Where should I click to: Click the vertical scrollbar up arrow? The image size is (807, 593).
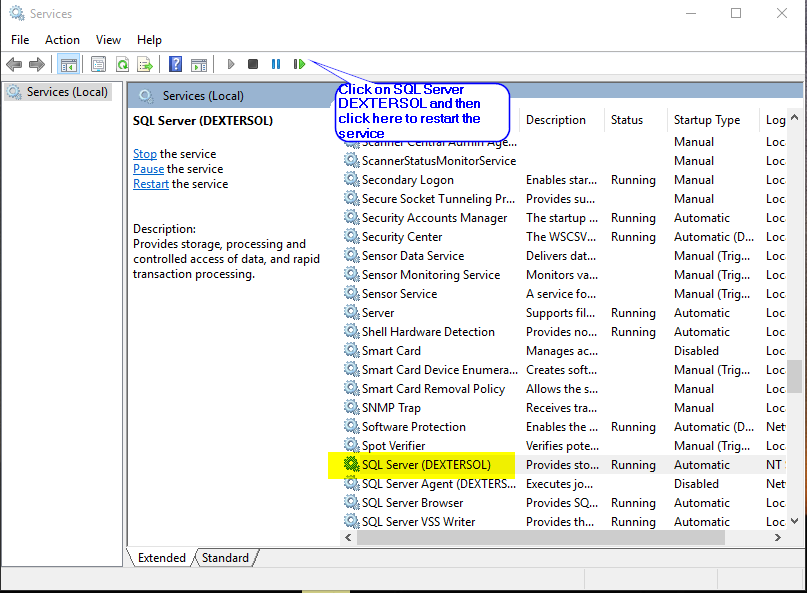click(x=795, y=118)
